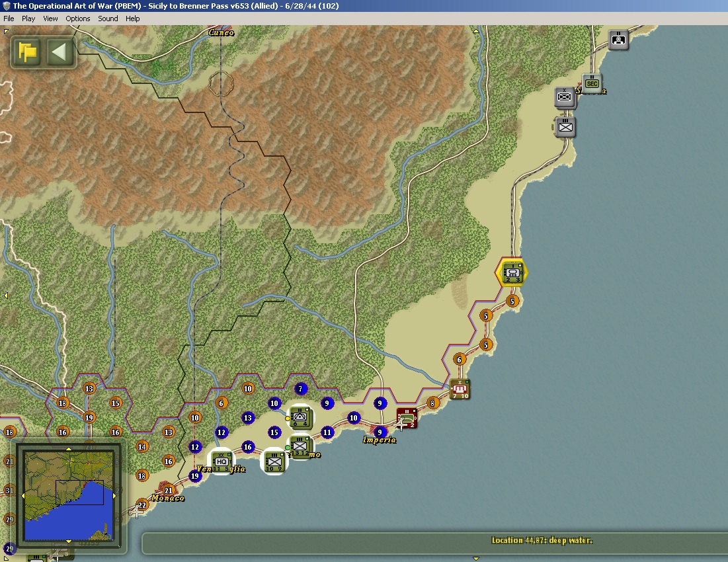This screenshot has width=728, height=562.
Task: Select the dark red artillery unit near Imperia
Action: pyautogui.click(x=406, y=418)
